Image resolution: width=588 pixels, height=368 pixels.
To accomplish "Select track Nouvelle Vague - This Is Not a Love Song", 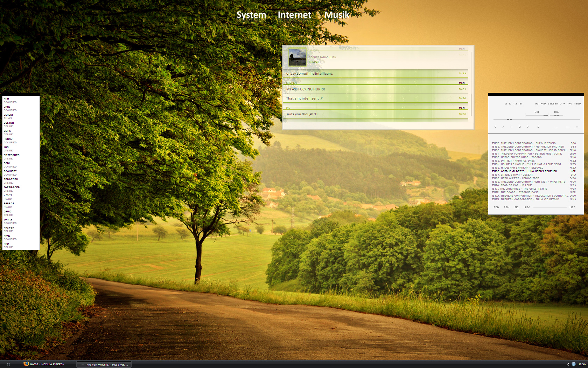I will [534, 164].
